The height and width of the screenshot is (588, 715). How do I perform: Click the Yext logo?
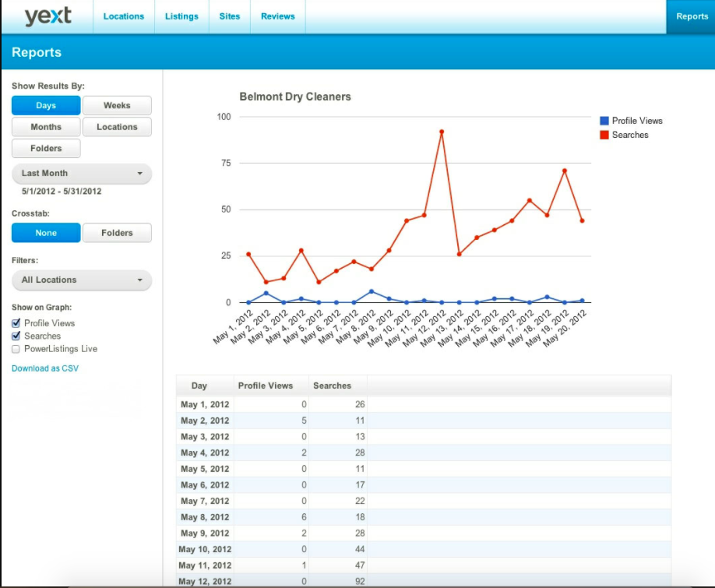coord(48,16)
